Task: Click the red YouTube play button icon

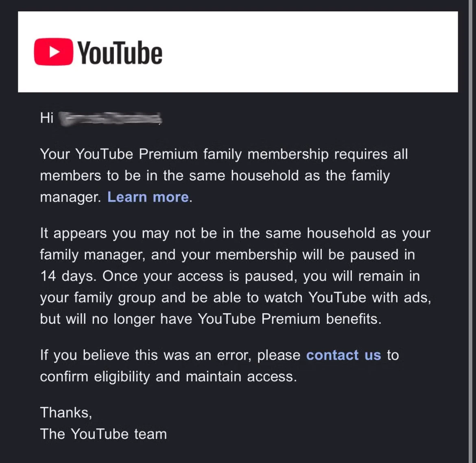Action: pos(53,52)
